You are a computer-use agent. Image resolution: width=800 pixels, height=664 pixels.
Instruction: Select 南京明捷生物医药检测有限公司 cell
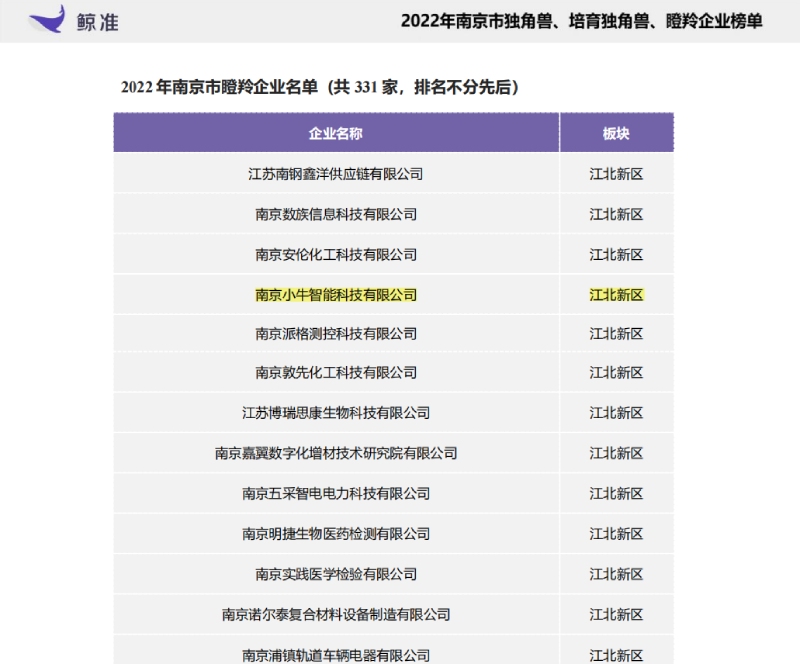(336, 534)
